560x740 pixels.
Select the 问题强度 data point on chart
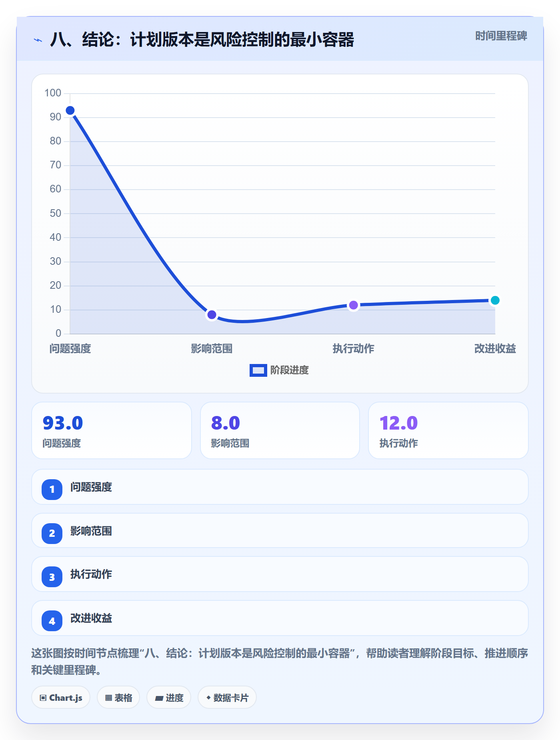pyautogui.click(x=70, y=110)
